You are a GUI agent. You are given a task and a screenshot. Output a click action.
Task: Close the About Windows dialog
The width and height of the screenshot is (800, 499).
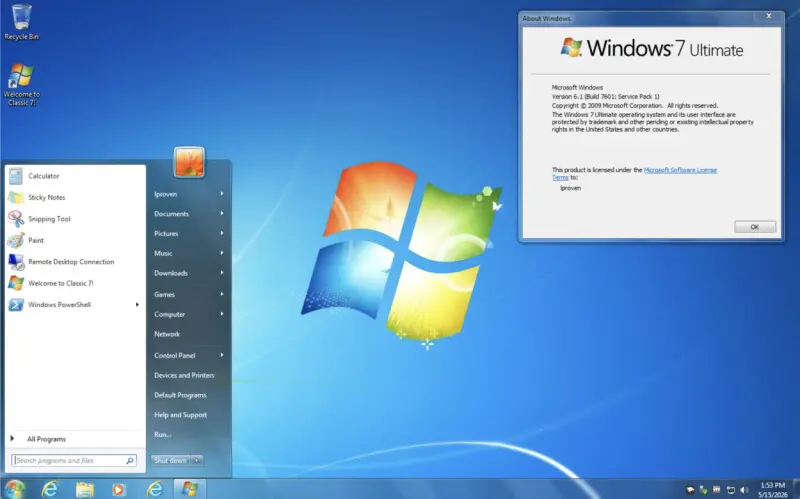point(768,16)
